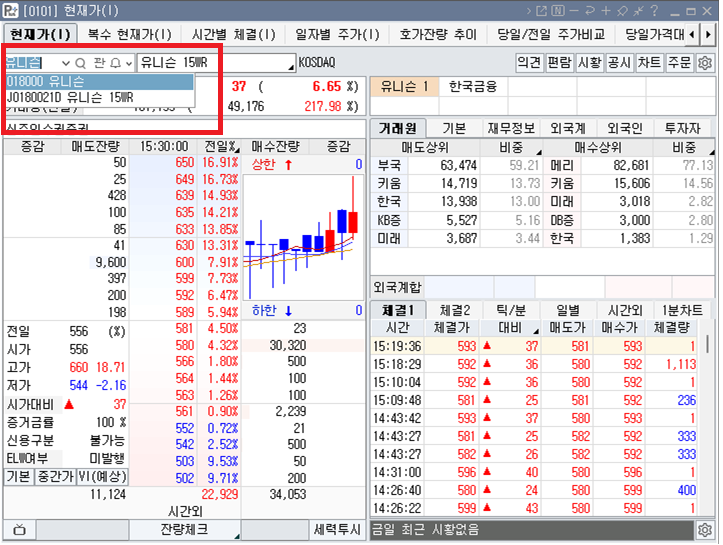Open the 재무정보 tab
Screen dimensions: 723x545
point(511,128)
